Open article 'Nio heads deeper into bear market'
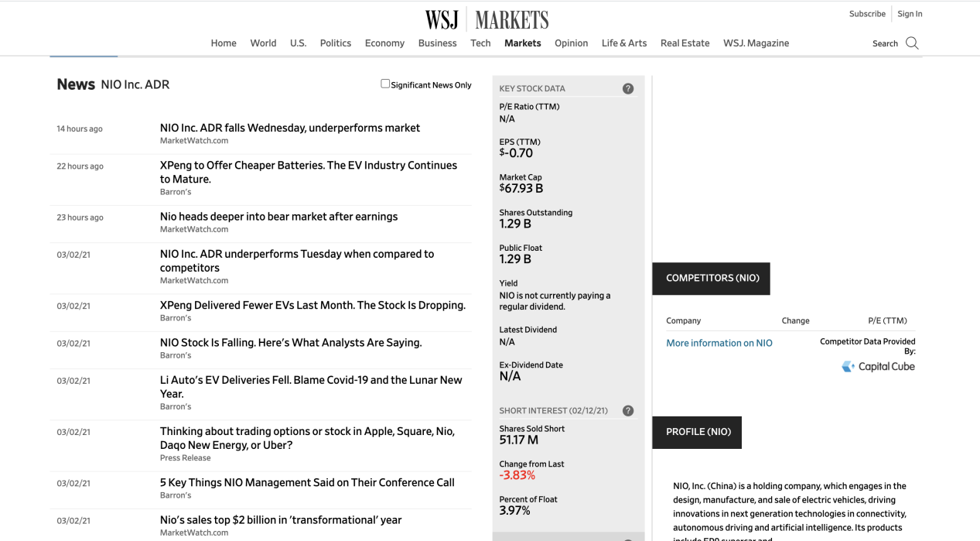Image resolution: width=980 pixels, height=541 pixels. (x=278, y=217)
